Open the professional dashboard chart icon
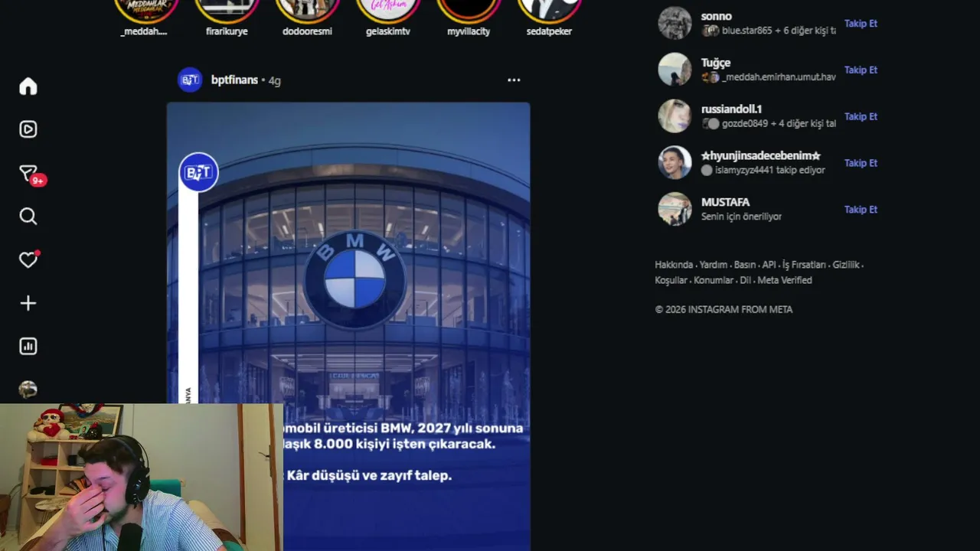The width and height of the screenshot is (980, 551). pos(28,347)
